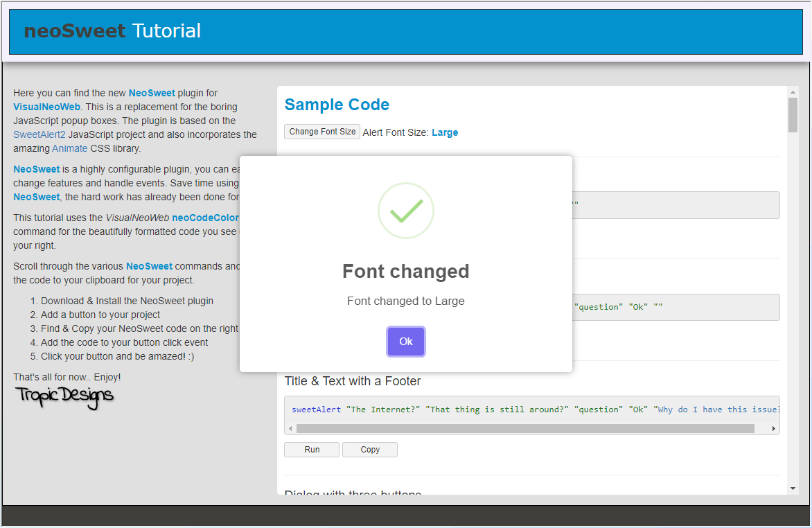Click the code box horizontal scroll left arrow

pos(290,428)
